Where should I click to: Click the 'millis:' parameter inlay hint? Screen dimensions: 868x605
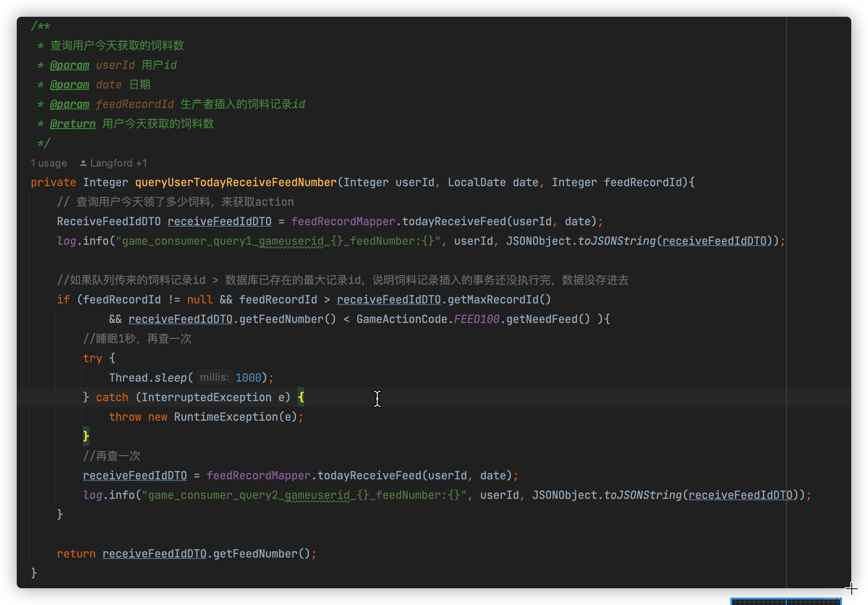(x=214, y=377)
